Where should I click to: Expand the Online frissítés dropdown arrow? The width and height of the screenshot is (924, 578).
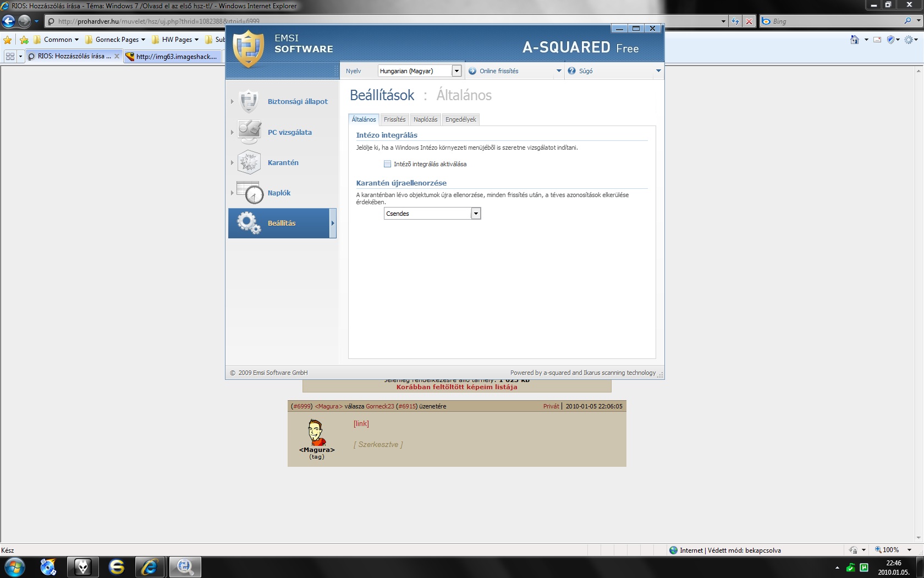559,71
